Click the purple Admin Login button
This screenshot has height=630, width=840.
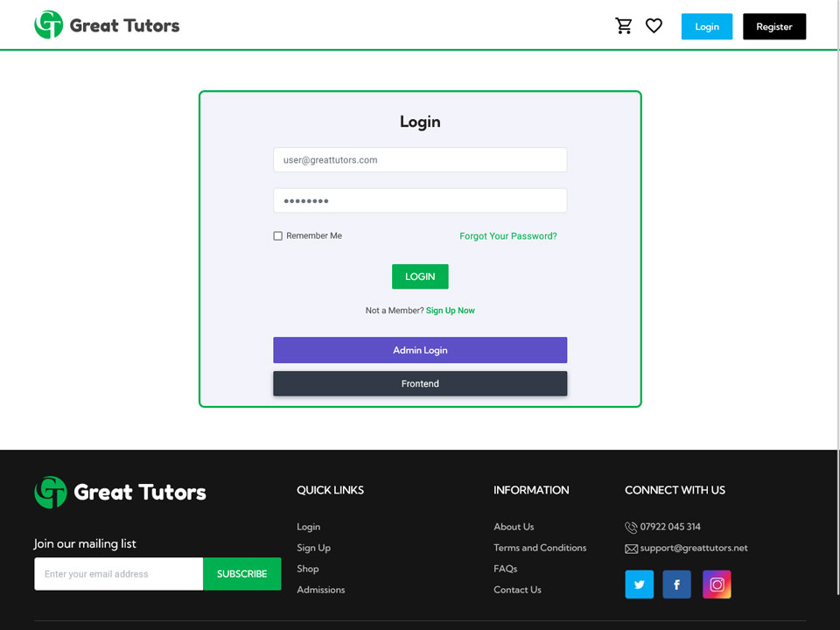pyautogui.click(x=420, y=350)
